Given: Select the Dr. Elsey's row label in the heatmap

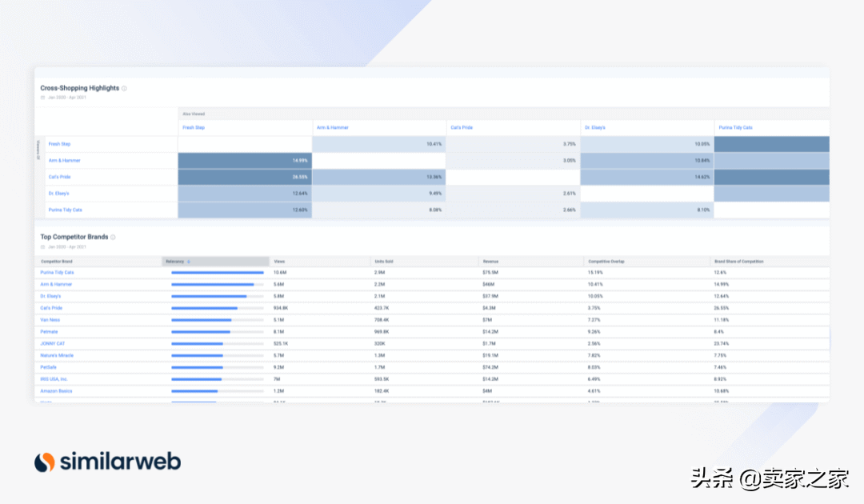Looking at the screenshot, I should pos(59,194).
